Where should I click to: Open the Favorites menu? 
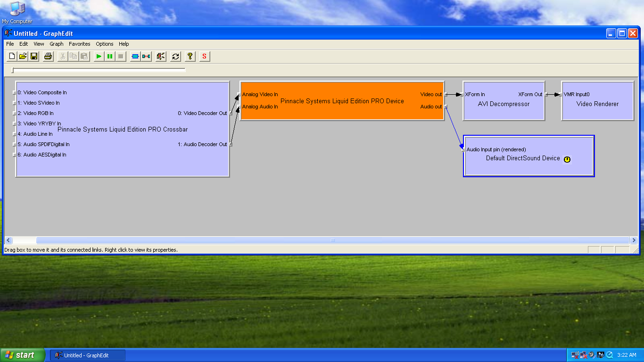[x=80, y=44]
